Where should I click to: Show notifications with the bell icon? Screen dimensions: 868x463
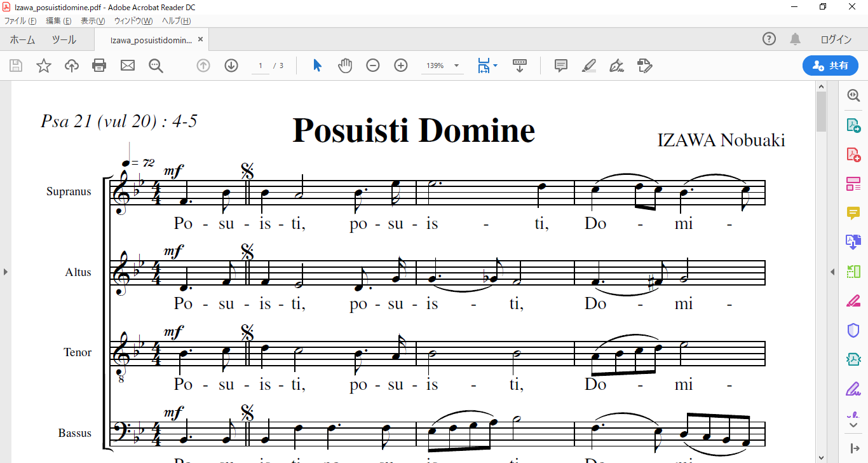click(x=795, y=39)
